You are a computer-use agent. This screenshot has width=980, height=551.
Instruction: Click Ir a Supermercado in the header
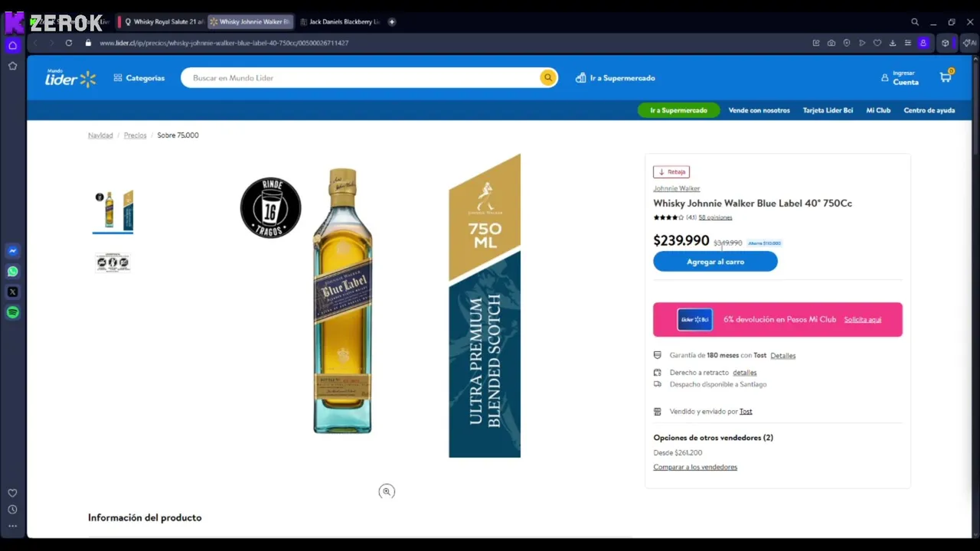[616, 78]
